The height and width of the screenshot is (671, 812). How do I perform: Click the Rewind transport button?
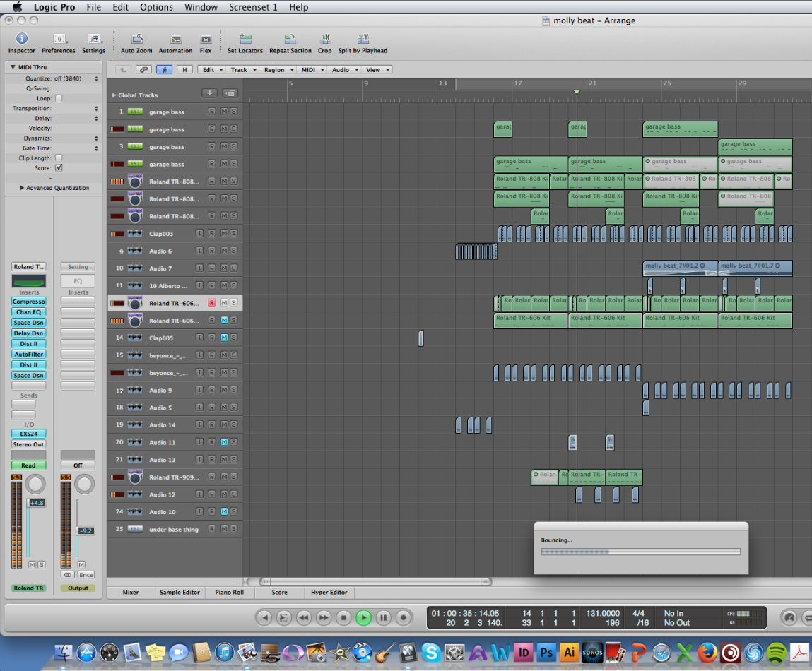click(x=304, y=617)
